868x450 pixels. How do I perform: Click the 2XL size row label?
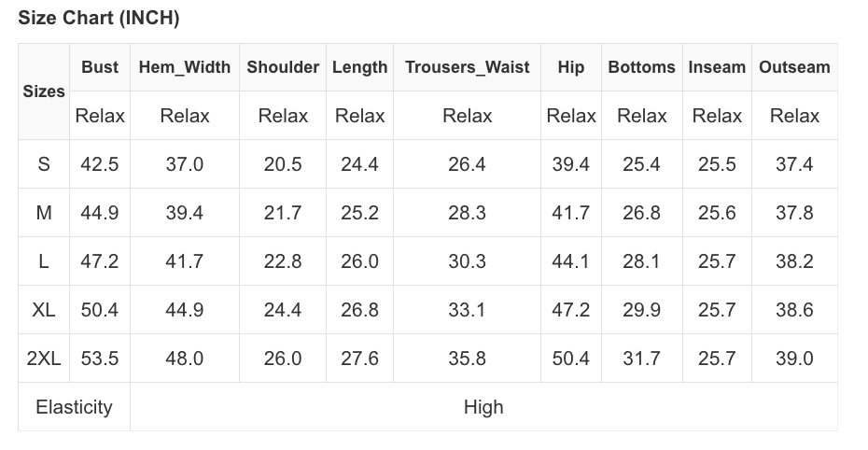tap(44, 359)
